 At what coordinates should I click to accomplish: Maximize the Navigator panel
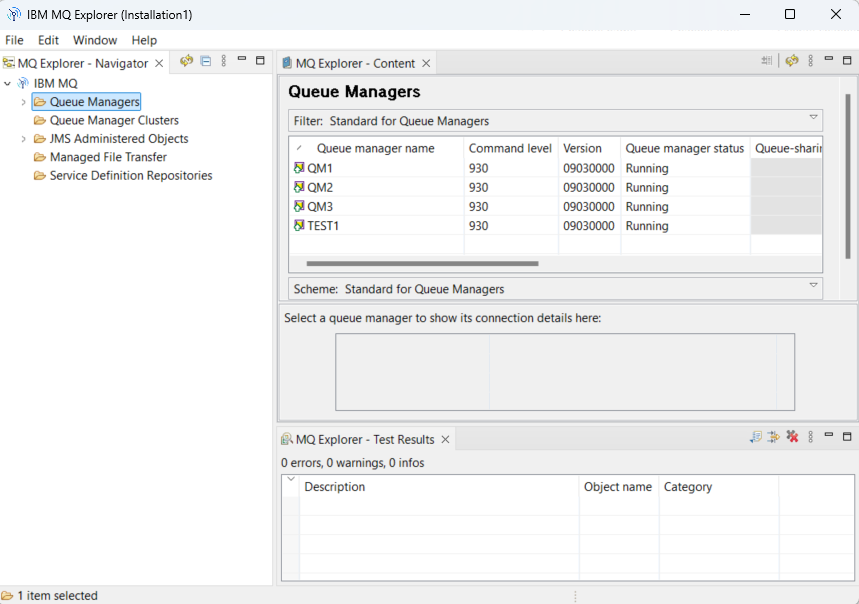[260, 61]
